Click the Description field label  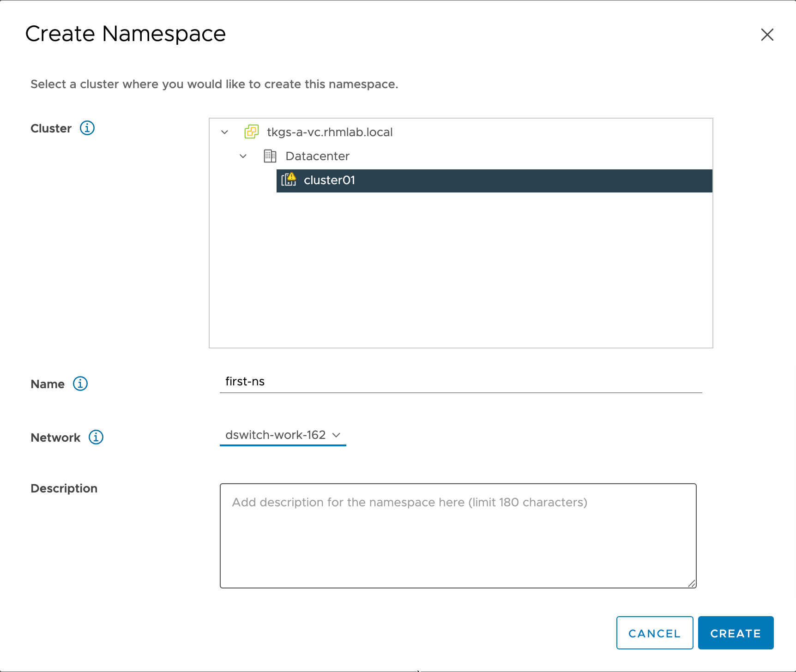[64, 488]
